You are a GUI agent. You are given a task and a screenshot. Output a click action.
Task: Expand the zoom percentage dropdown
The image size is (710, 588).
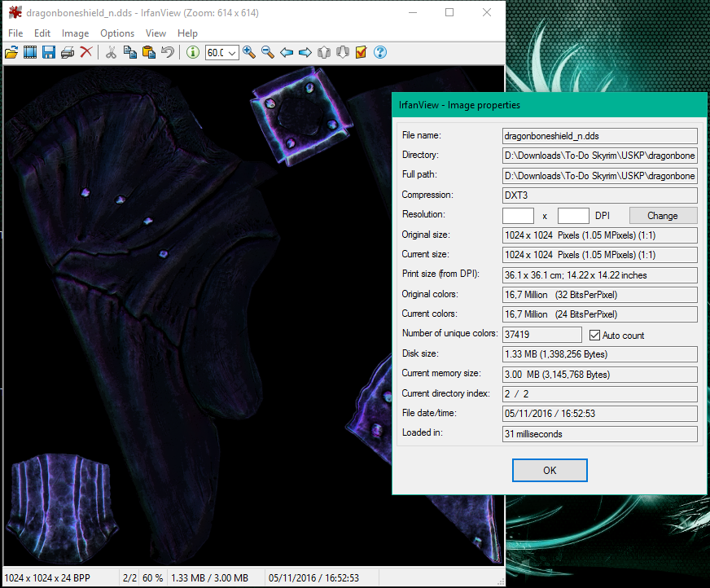(x=233, y=53)
